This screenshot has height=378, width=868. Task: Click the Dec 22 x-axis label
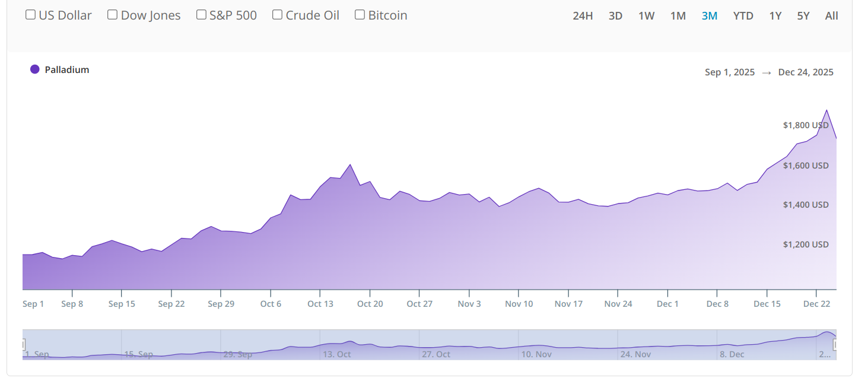click(x=816, y=304)
